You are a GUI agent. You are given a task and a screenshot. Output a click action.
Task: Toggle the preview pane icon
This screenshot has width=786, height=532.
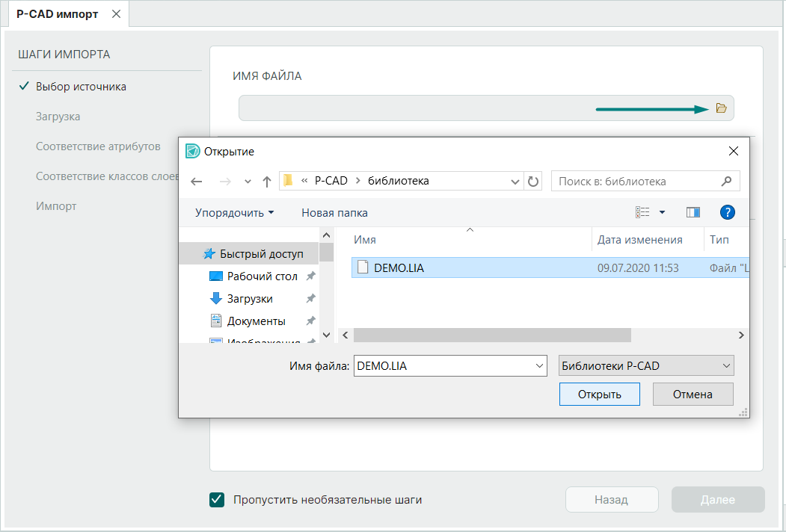[693, 213]
